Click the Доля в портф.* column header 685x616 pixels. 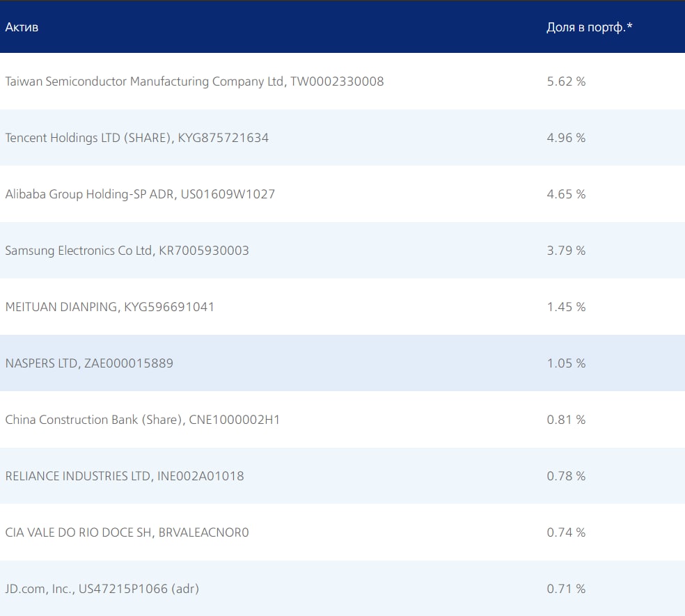click(x=590, y=27)
